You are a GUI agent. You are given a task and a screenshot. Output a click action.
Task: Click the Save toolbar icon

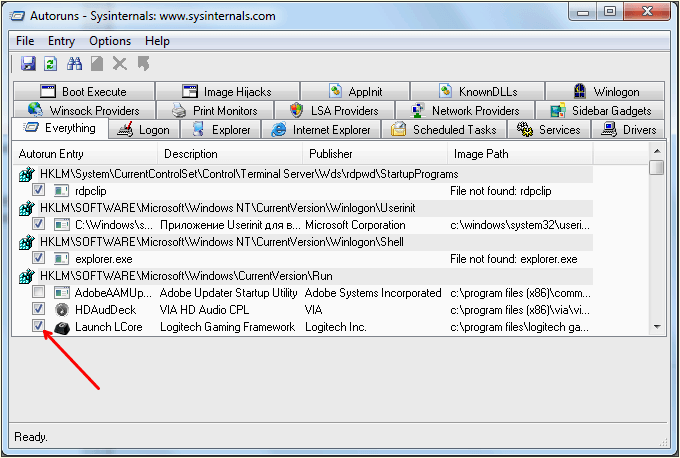28,64
